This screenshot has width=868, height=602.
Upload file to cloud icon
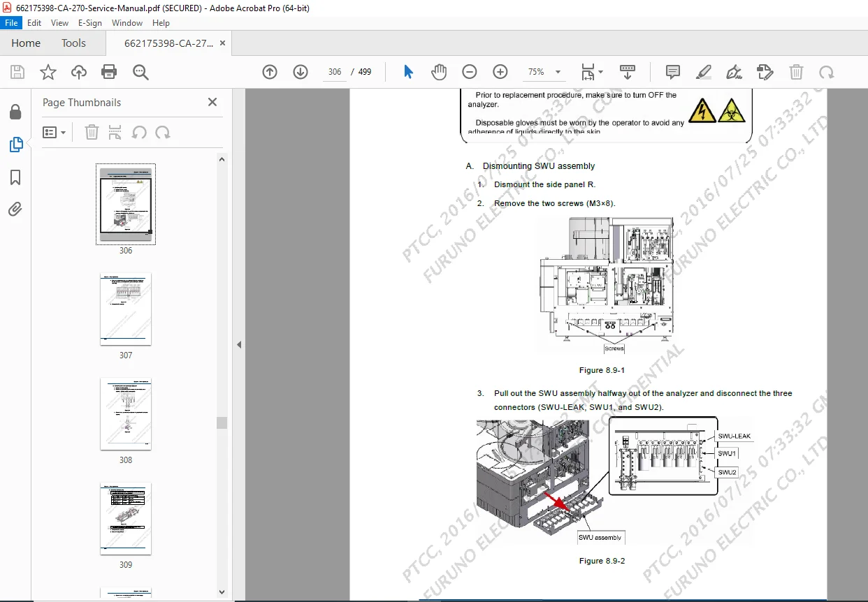click(x=79, y=72)
